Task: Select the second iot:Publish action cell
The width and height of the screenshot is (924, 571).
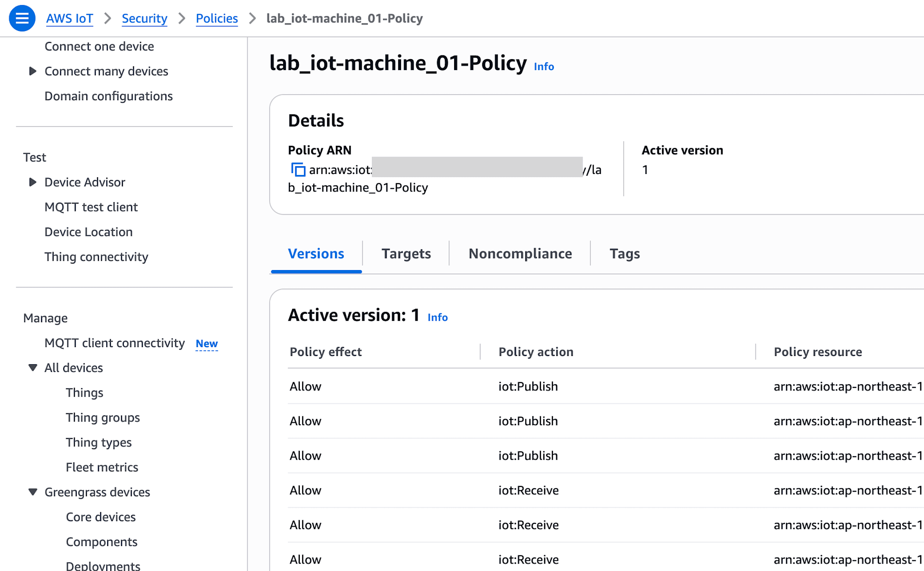Action: tap(528, 421)
